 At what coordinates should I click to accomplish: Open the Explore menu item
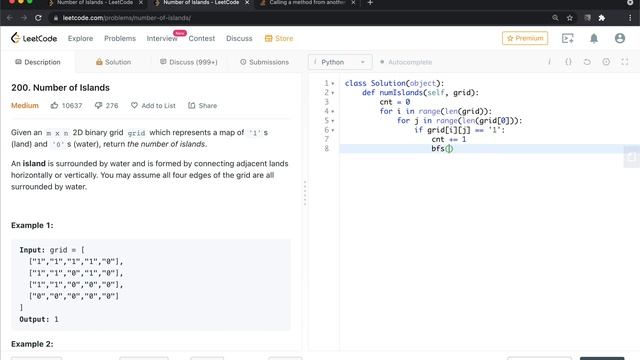click(x=80, y=38)
